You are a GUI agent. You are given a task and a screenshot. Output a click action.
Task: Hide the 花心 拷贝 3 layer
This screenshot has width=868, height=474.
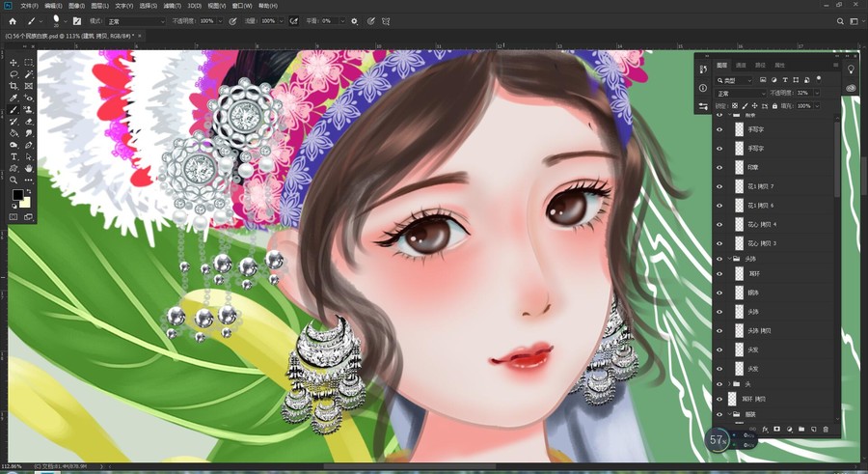point(719,243)
